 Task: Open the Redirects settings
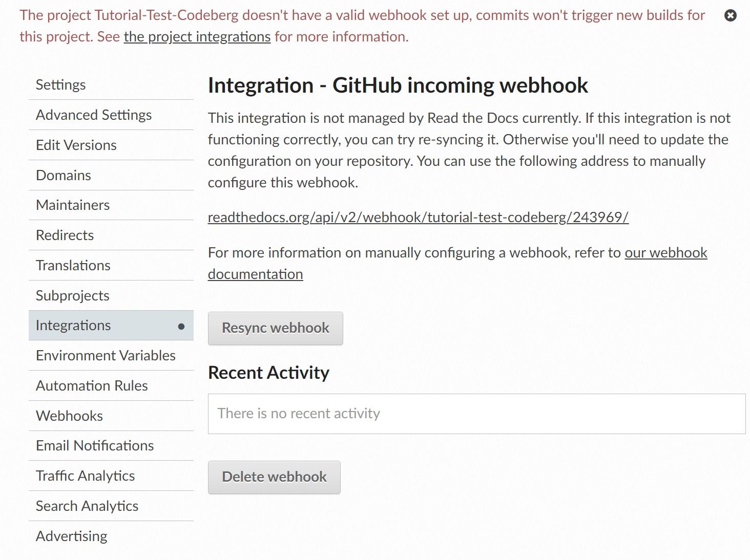pyautogui.click(x=65, y=235)
